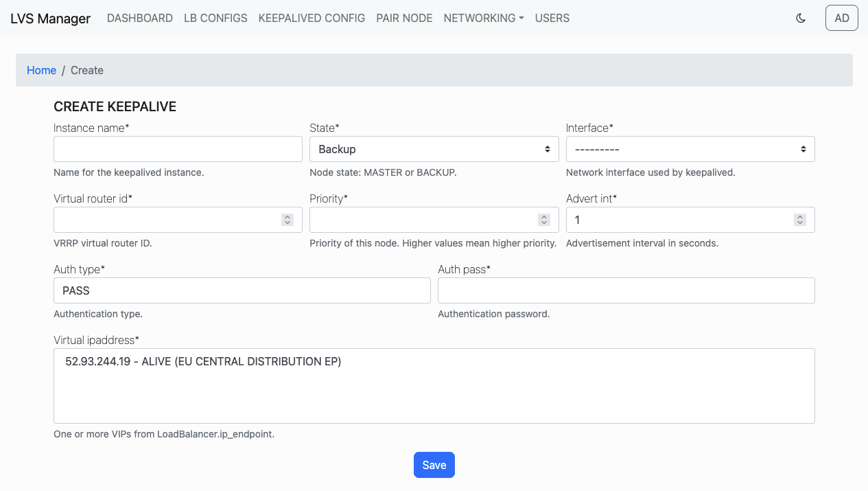Expand the Networking dropdown menu

pos(484,19)
